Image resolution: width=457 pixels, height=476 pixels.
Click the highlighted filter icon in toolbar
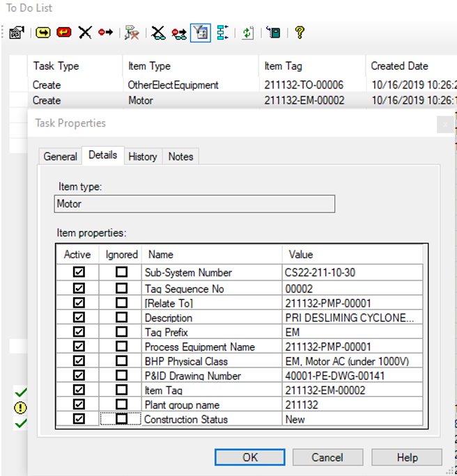point(201,32)
